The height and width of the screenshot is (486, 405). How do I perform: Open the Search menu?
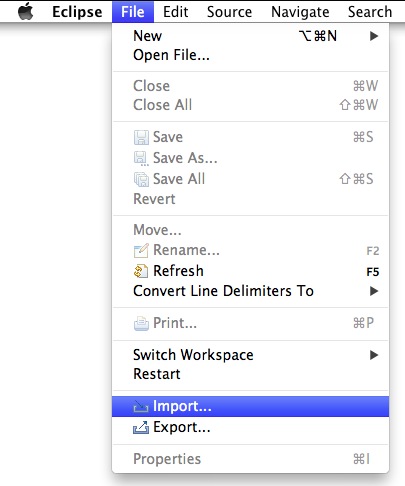[370, 12]
